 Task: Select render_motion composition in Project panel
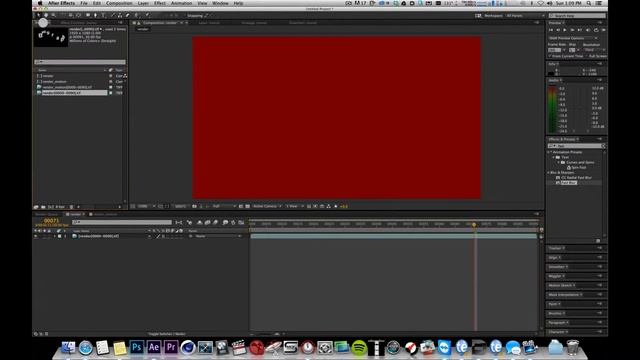click(55, 82)
